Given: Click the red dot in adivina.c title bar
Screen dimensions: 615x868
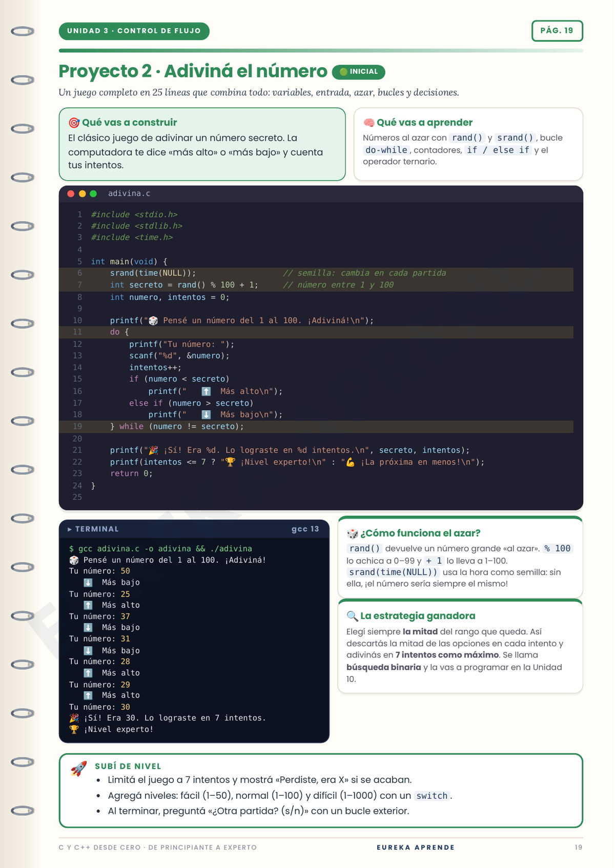Looking at the screenshot, I should click(x=71, y=194).
